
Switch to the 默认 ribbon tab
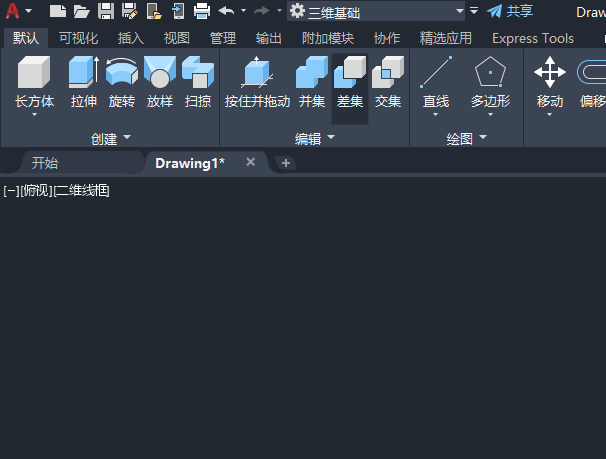click(x=26, y=38)
